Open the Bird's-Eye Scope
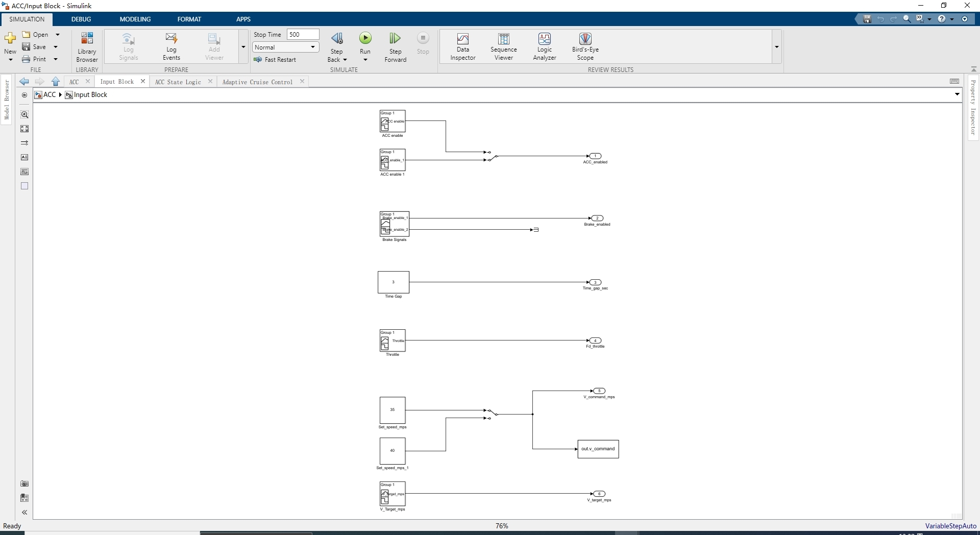Screen dimensions: 980x535 (x=585, y=47)
